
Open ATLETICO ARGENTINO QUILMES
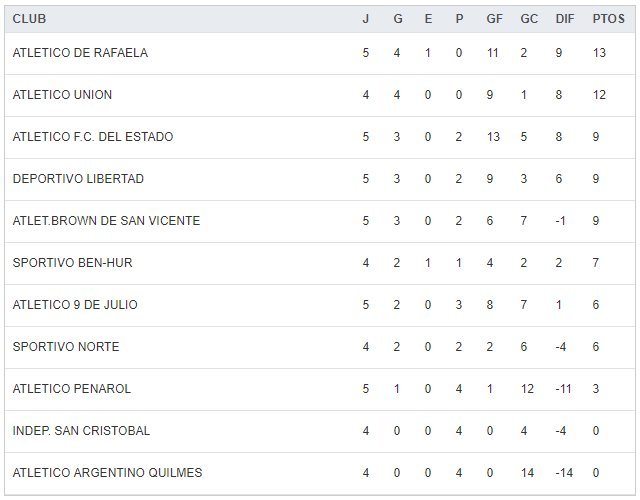coord(107,473)
